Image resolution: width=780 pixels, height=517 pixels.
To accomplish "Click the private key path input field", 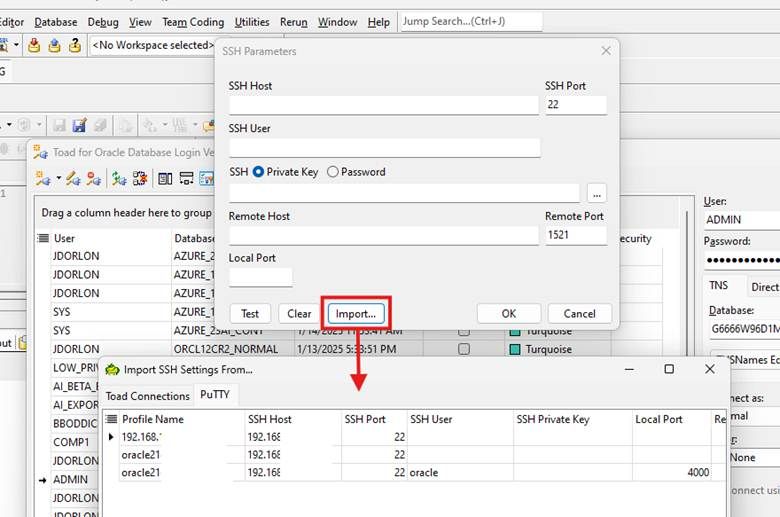I will [x=404, y=193].
